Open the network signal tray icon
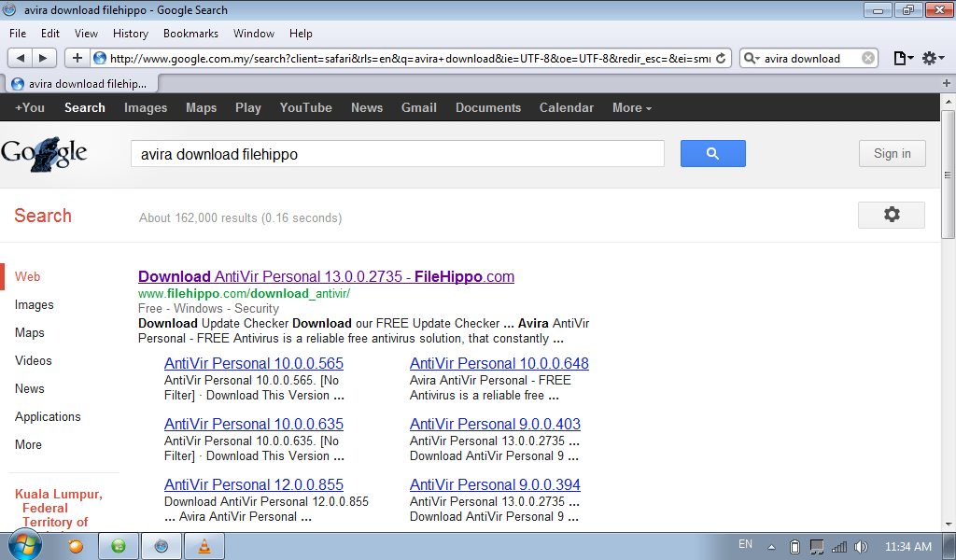Viewport: 956px width, 560px height. pos(839,547)
